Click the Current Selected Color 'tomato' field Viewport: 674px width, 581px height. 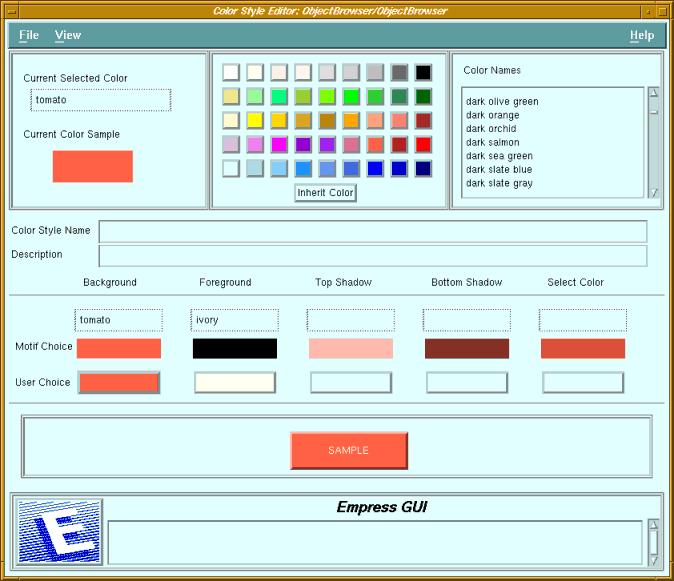pos(101,100)
